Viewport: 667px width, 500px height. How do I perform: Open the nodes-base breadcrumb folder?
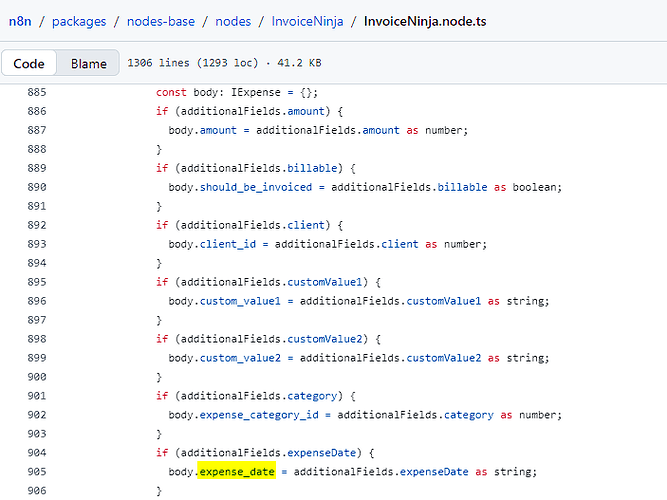pyautogui.click(x=169, y=20)
